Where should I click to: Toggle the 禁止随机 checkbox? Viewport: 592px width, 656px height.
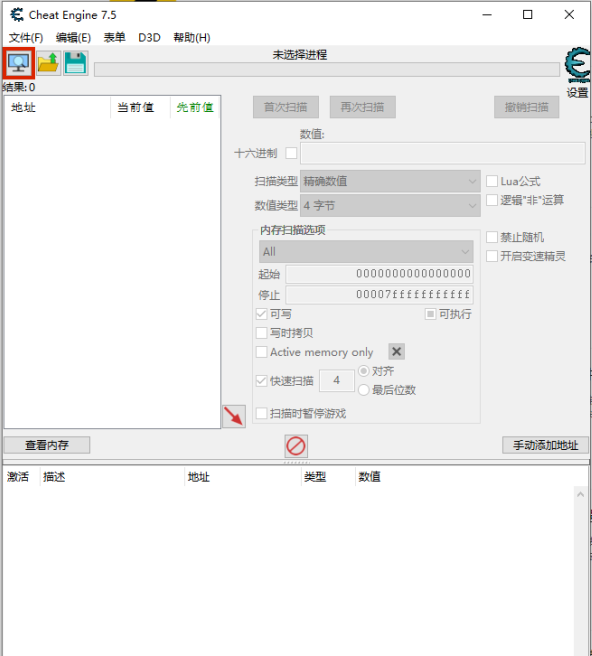click(492, 237)
